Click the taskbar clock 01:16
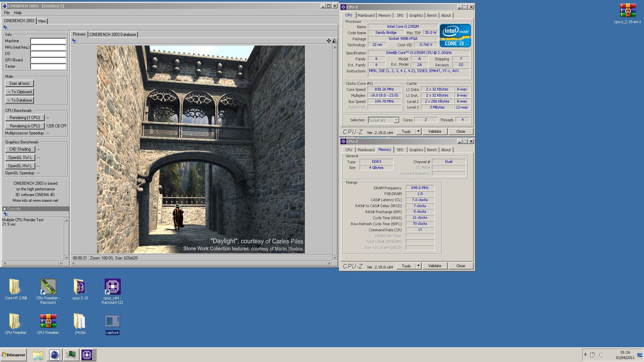Viewport: 644px width, 362px height. [x=625, y=352]
